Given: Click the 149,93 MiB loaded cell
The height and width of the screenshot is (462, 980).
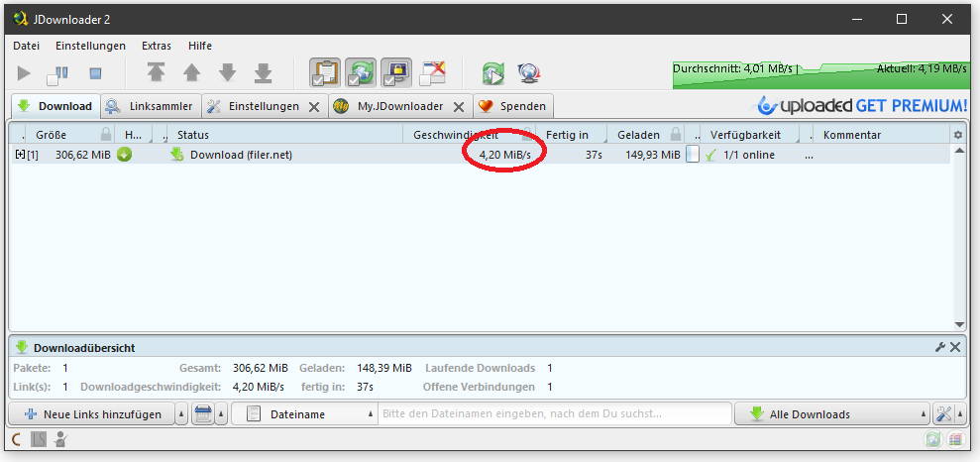Looking at the screenshot, I should point(652,155).
